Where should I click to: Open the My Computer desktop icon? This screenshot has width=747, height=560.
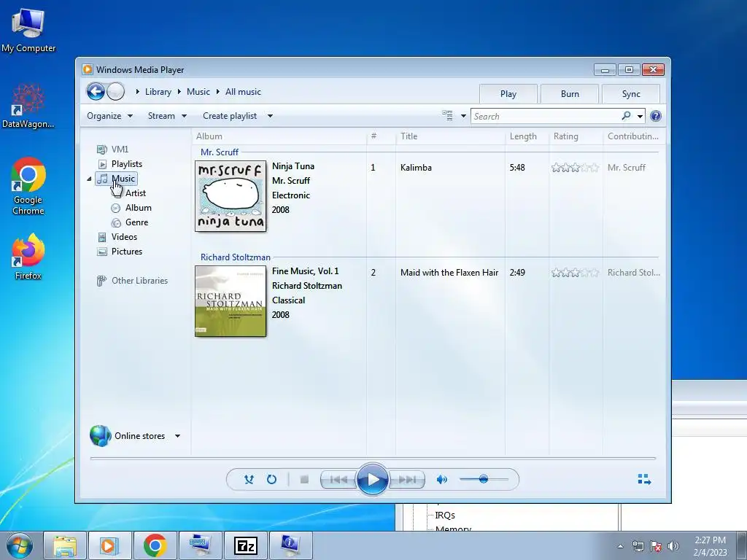[x=28, y=29]
